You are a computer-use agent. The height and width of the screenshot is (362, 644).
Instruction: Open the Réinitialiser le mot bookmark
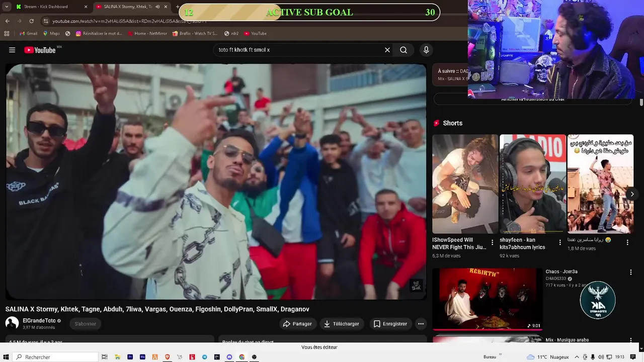[99, 34]
